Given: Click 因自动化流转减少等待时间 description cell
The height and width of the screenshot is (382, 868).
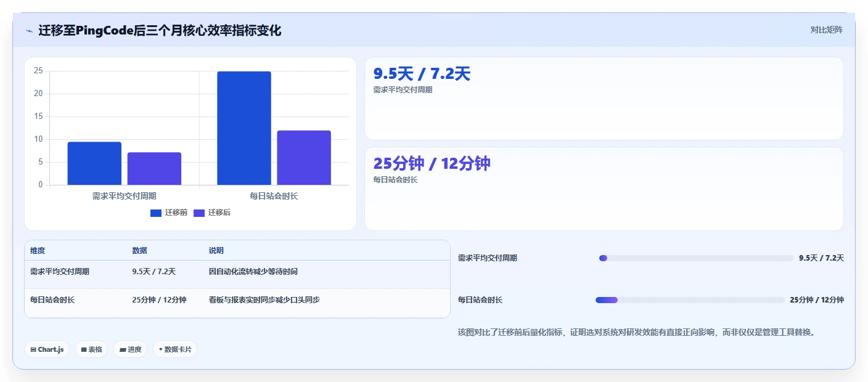Looking at the screenshot, I should click(253, 272).
